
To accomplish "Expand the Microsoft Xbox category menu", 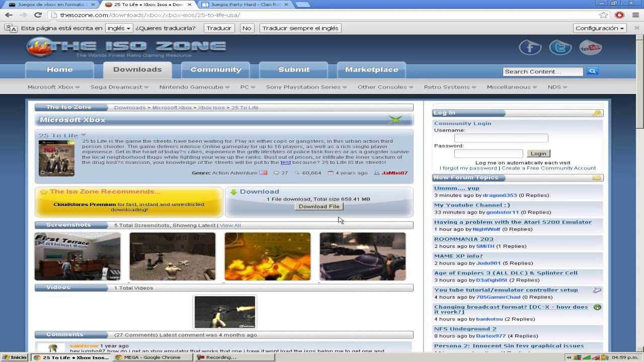I will pos(53,87).
